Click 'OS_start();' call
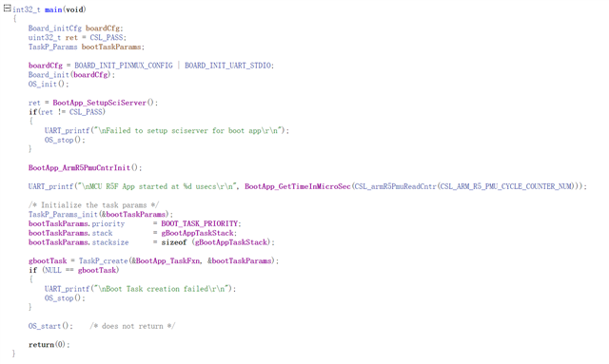 (x=50, y=326)
